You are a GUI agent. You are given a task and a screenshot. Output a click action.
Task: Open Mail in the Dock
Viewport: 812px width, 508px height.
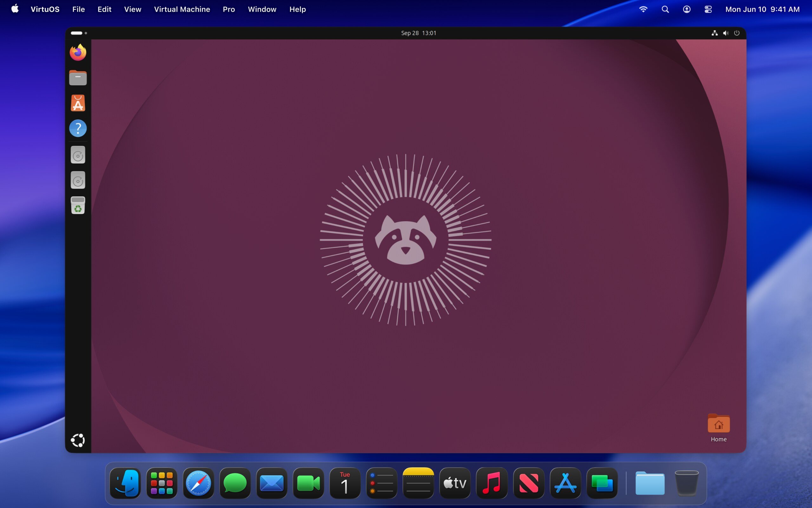(272, 483)
